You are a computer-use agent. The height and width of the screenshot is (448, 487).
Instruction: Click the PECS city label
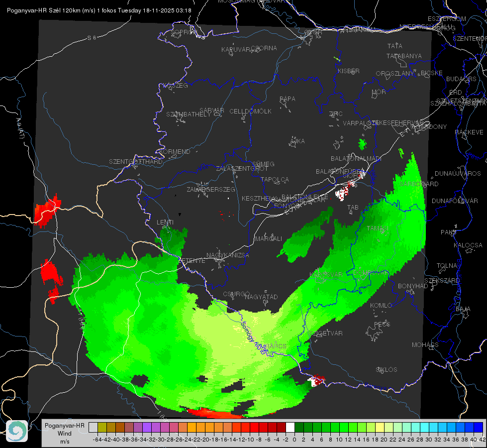382,324
